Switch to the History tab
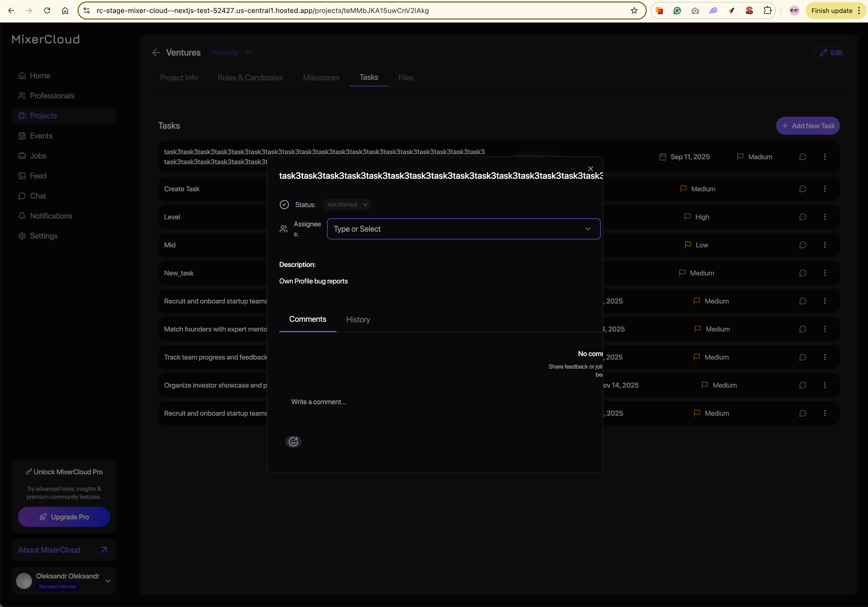Screen dimensions: 868x607 coord(358,320)
